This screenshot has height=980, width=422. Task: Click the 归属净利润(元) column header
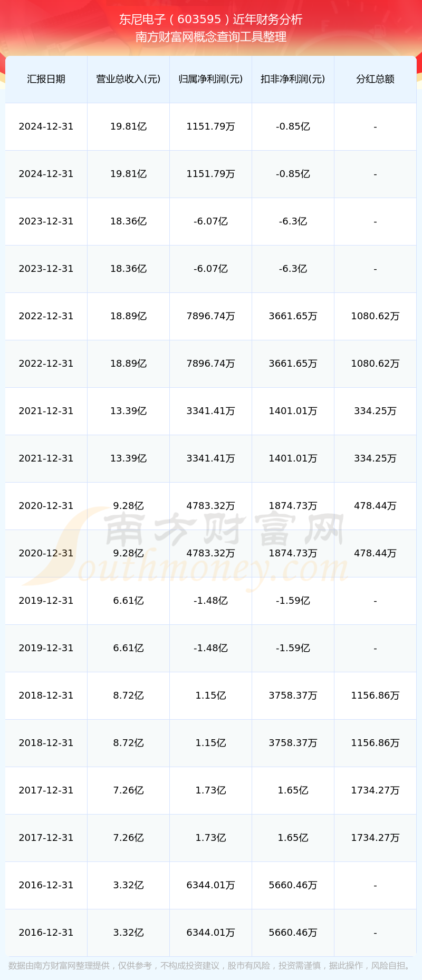(210, 79)
